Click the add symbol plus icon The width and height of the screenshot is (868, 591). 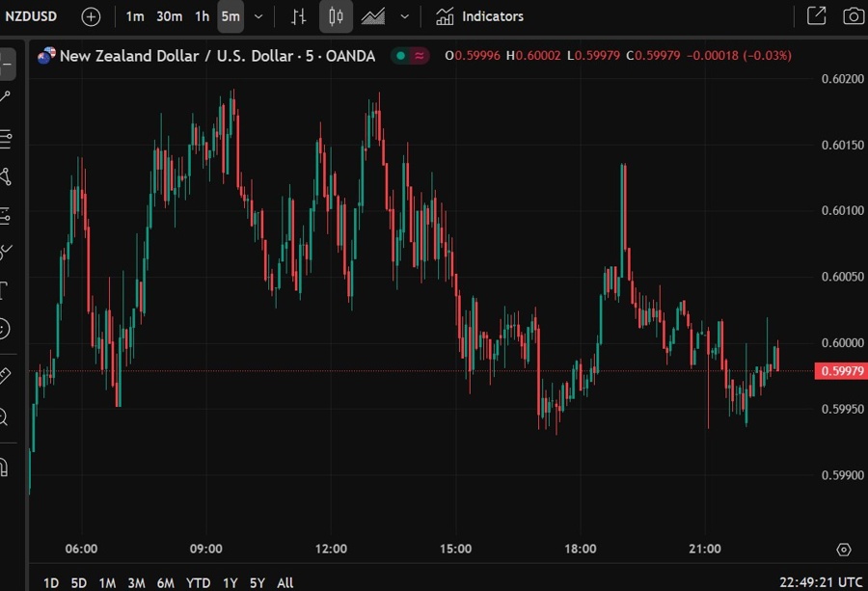click(91, 16)
